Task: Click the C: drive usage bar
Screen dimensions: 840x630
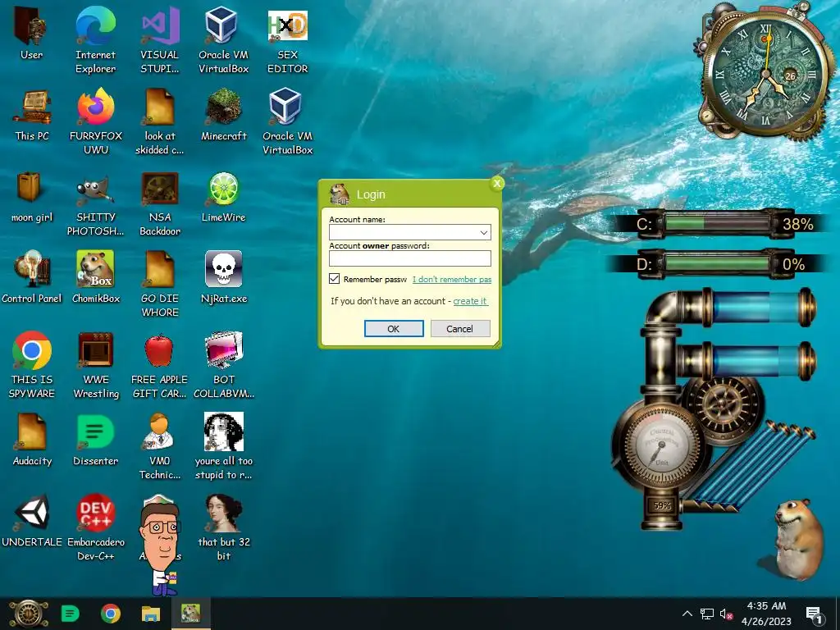Action: [x=717, y=223]
